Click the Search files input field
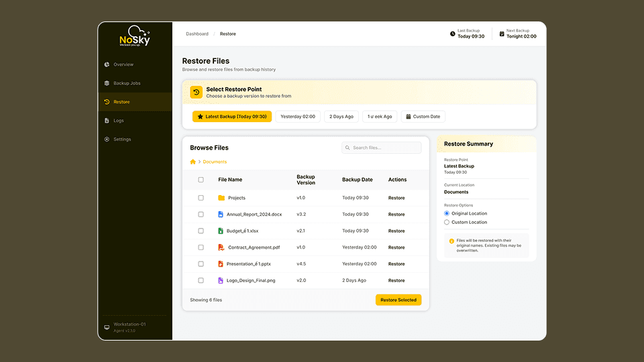This screenshot has width=644, height=362. point(382,147)
